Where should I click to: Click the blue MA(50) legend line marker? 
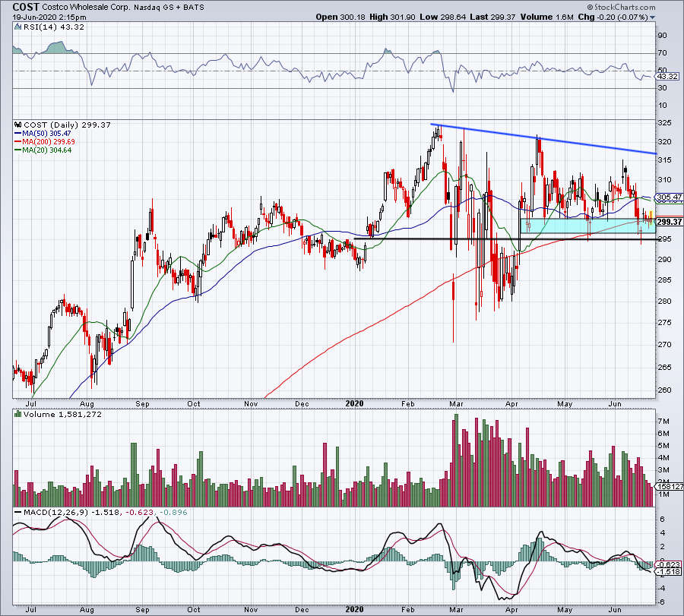click(x=18, y=134)
